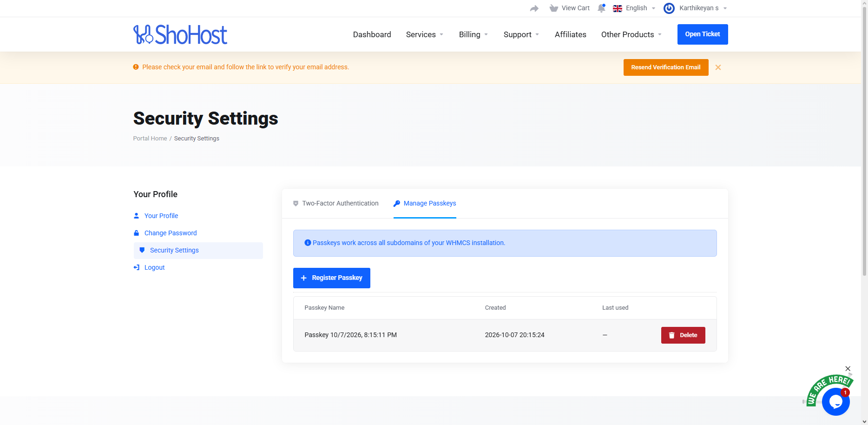This screenshot has height=425, width=868.
Task: Dismiss the email verification banner
Action: click(718, 67)
